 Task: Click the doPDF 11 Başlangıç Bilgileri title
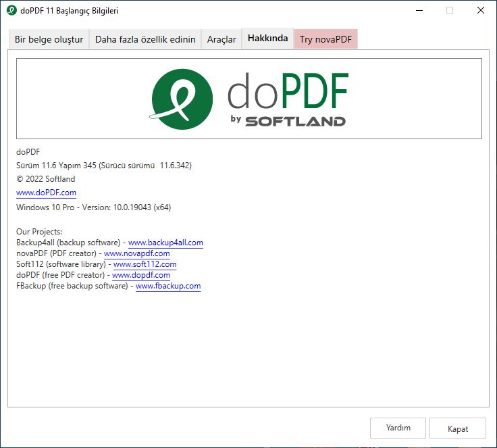pos(69,11)
